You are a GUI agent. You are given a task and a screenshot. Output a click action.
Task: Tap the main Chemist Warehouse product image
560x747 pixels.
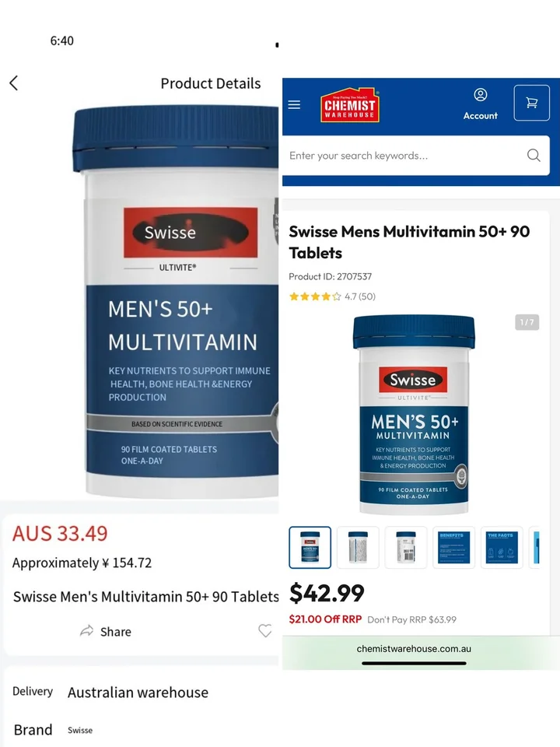414,415
